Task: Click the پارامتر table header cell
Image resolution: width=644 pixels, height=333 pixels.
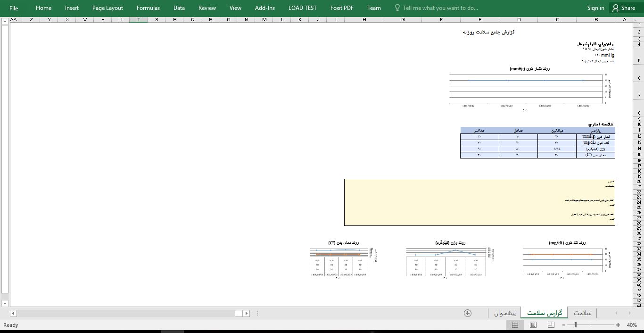Action: click(x=595, y=130)
